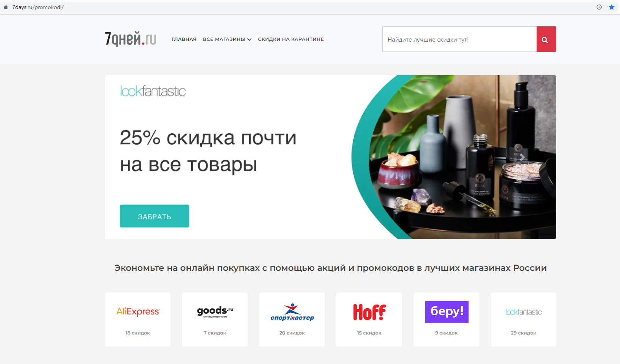Open the AliExpress store card
The image size is (620, 364).
[x=138, y=320]
